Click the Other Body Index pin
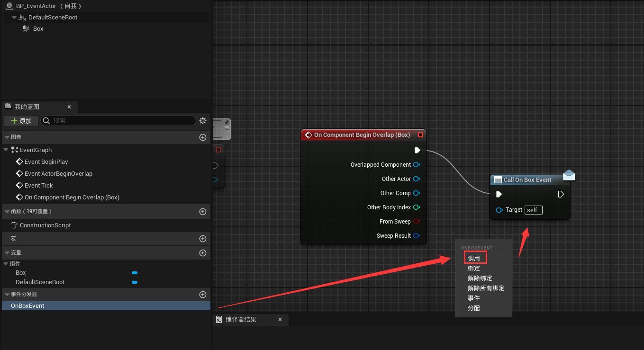 pos(416,207)
